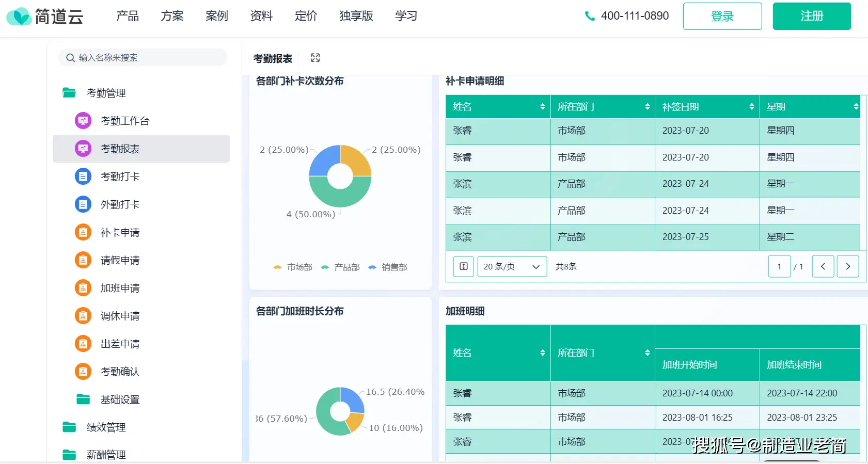This screenshot has width=868, height=464.
Task: Open 补卡申请 in sidebar
Action: click(141, 232)
